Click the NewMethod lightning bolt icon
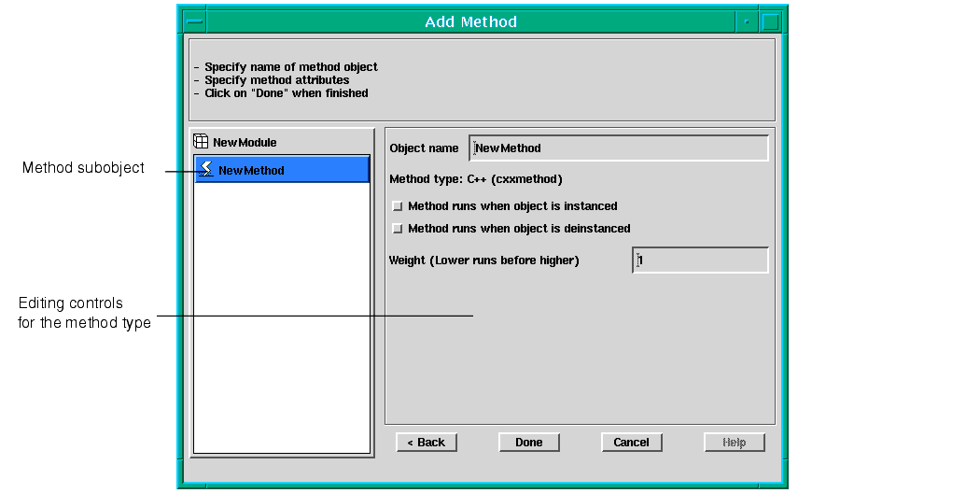 tap(206, 169)
